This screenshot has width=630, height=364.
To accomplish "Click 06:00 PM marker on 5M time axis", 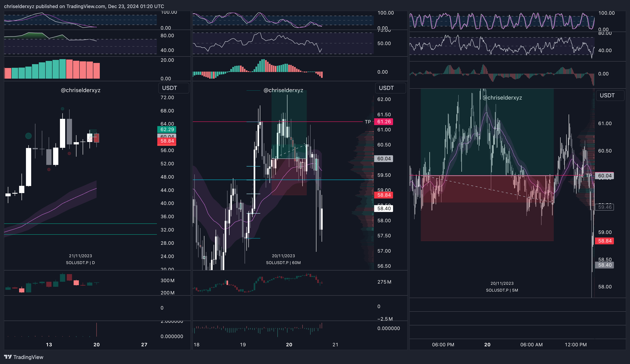I will [x=443, y=344].
